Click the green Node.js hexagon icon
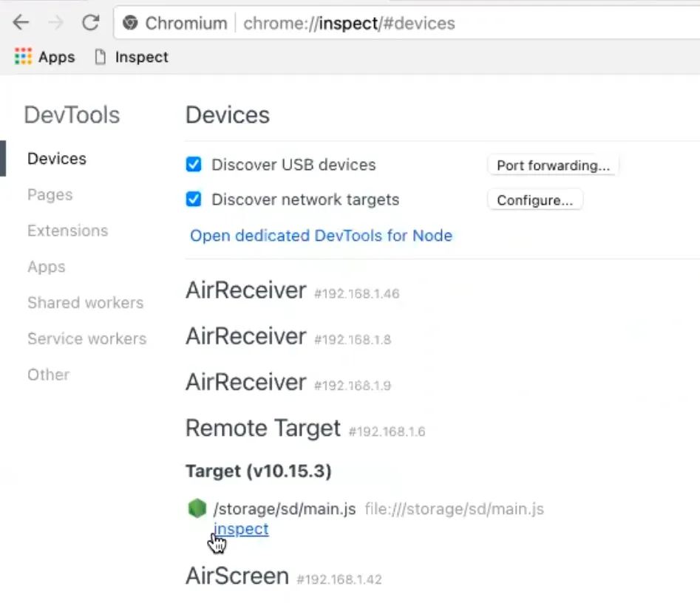 pyautogui.click(x=197, y=508)
